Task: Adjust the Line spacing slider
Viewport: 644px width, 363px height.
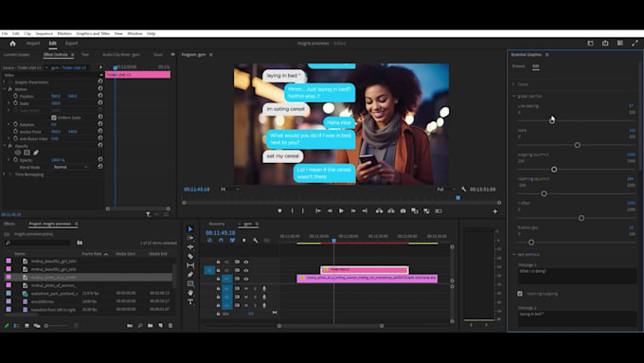Action: click(552, 120)
